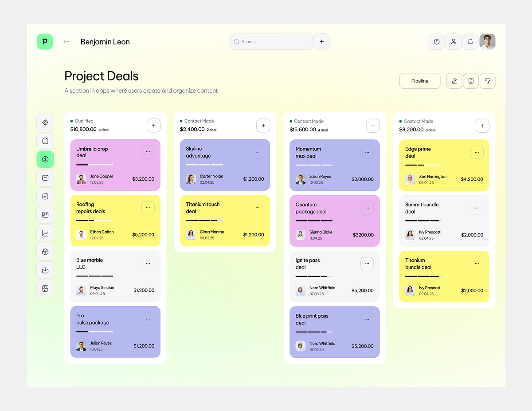
Task: Click the plus button beside search
Action: (x=321, y=42)
